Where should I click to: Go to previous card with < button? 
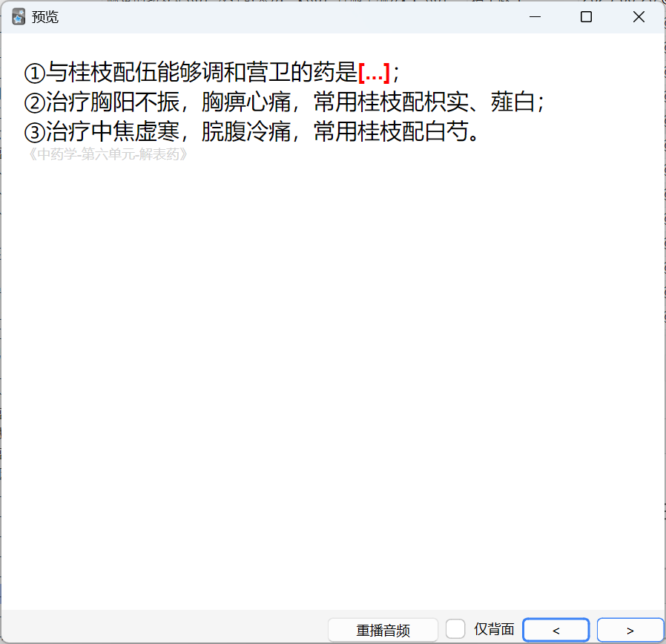(556, 630)
